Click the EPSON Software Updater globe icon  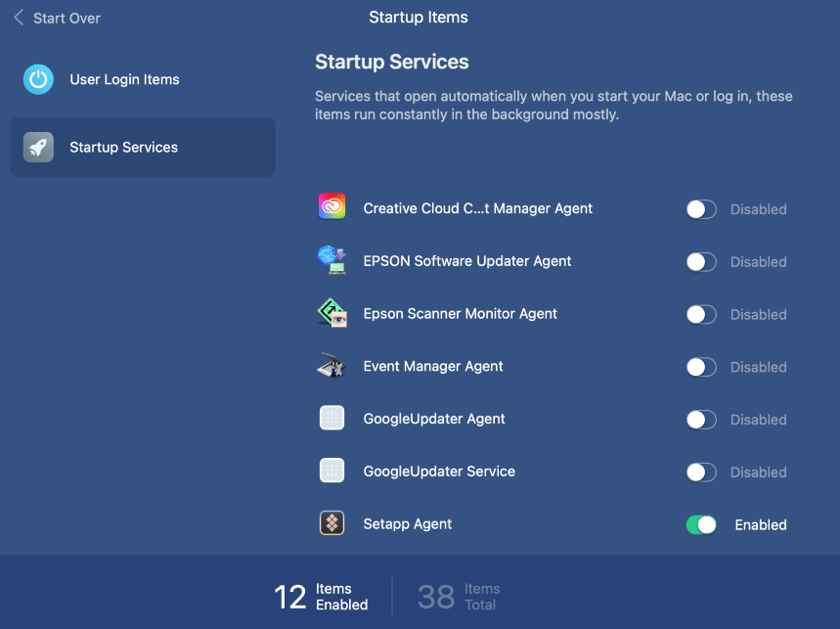332,260
